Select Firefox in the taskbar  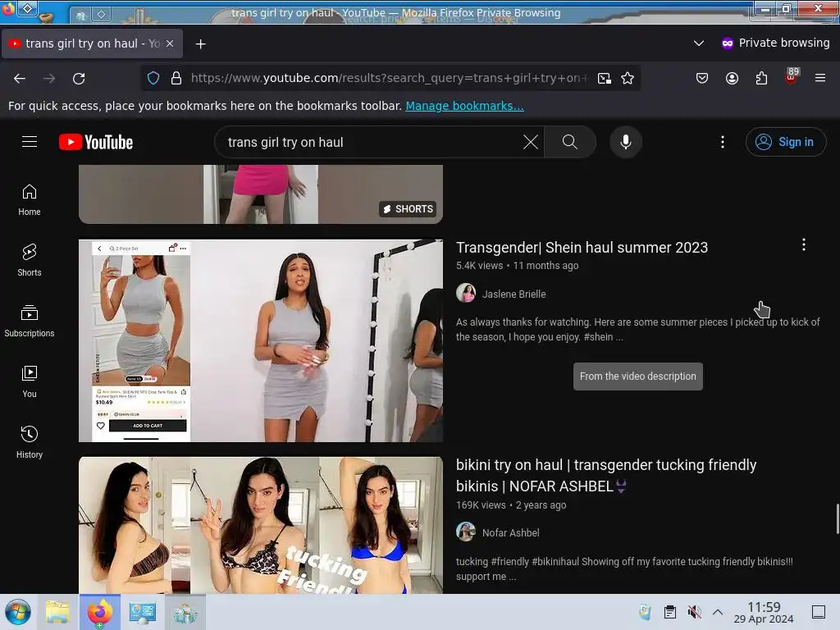(99, 612)
